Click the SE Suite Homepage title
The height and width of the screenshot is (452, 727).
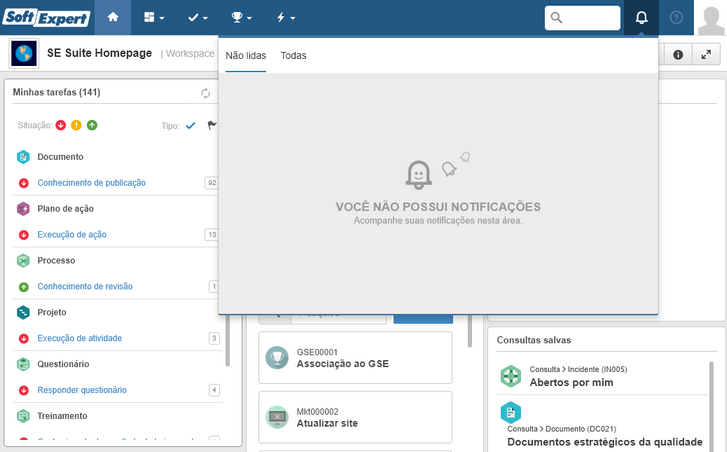(x=99, y=53)
